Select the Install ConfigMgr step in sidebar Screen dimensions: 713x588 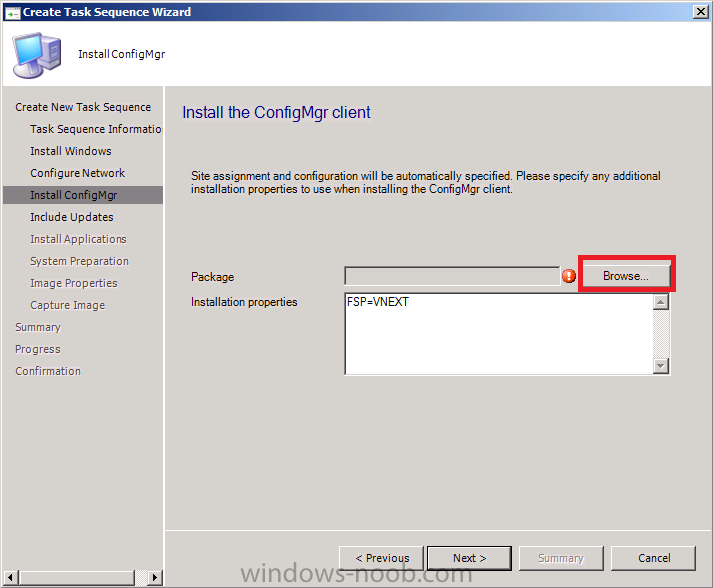pyautogui.click(x=83, y=195)
